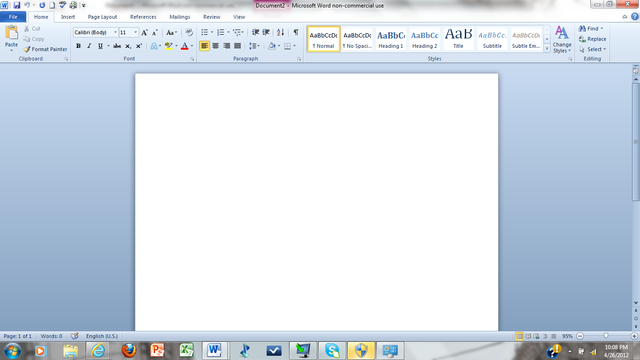Open the Bullets dropdown arrow
The image size is (640, 360).
click(212, 32)
